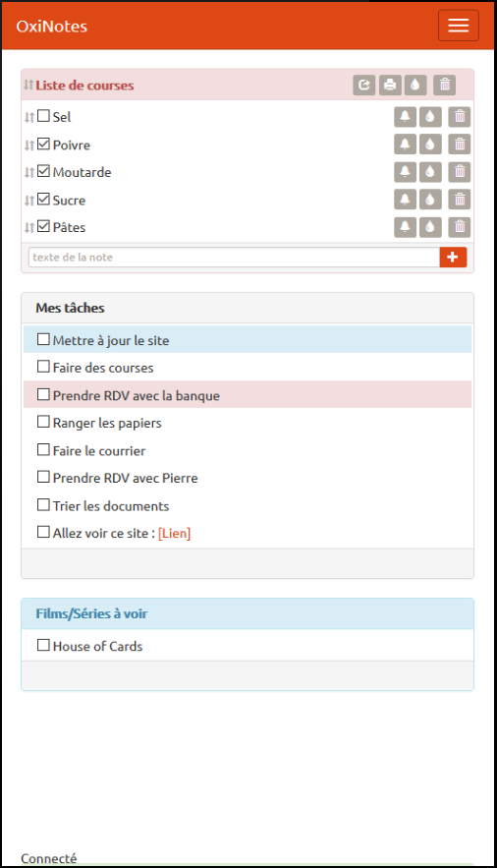Set reminder bell for Sel item

click(x=405, y=117)
